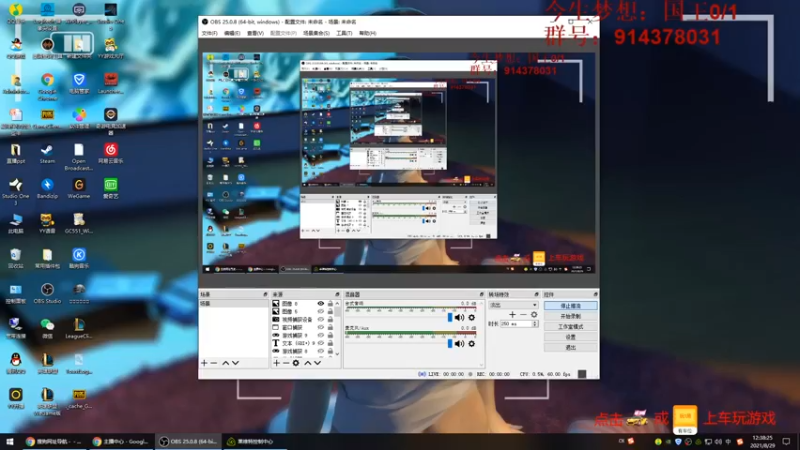Click the Mic/Aux volume slider handle
Screen dimensions: 800x450
point(449,343)
